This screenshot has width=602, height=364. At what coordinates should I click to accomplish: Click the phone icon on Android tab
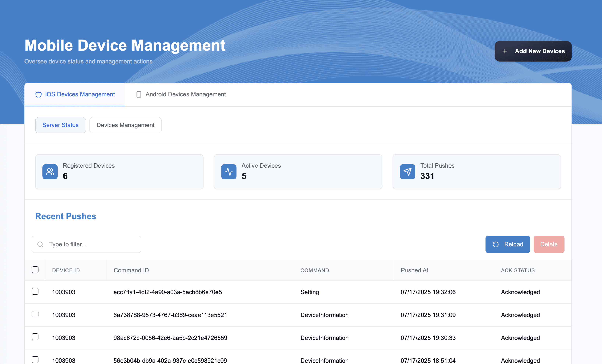[139, 94]
